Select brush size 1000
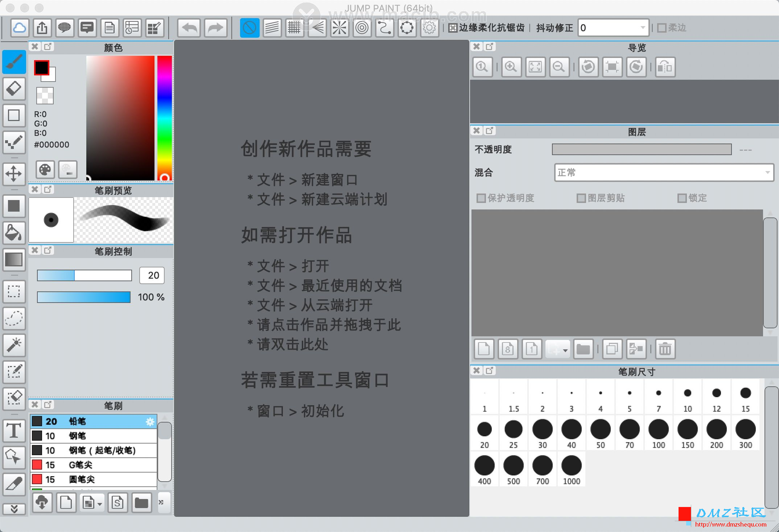 click(x=572, y=470)
